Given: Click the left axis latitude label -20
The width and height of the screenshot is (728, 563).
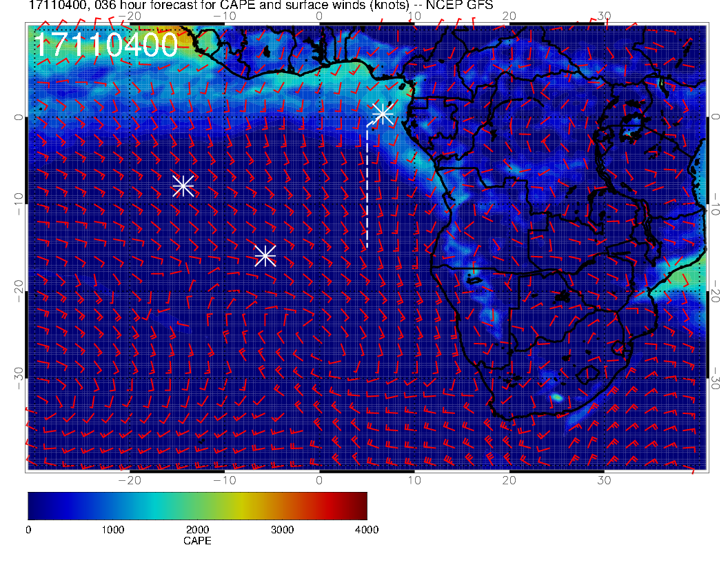Looking at the screenshot, I should [x=19, y=291].
